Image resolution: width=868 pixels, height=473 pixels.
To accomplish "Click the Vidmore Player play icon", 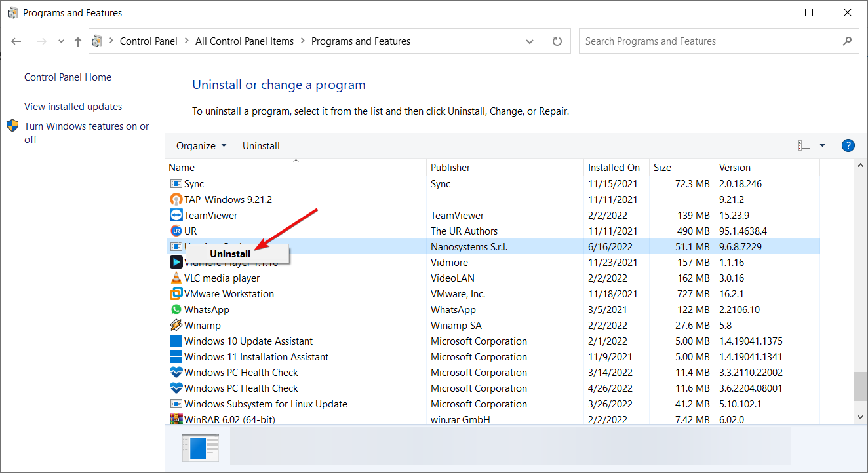I will [x=176, y=263].
